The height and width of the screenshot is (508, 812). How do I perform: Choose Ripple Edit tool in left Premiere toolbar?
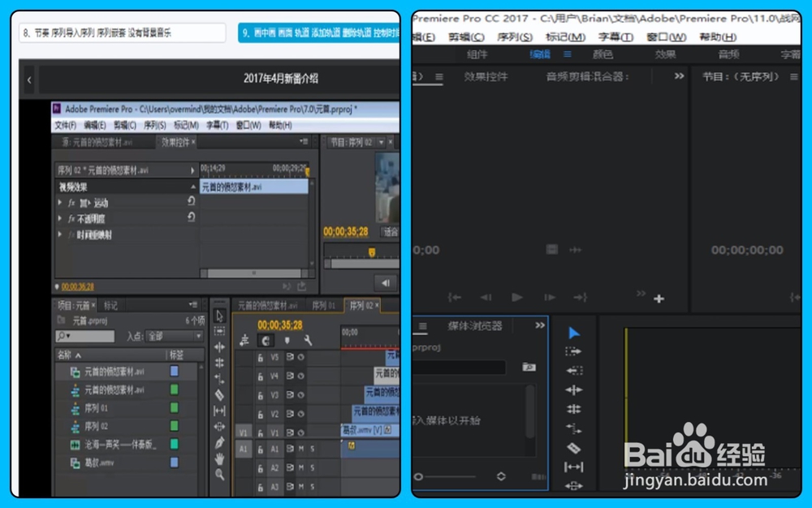[219, 347]
